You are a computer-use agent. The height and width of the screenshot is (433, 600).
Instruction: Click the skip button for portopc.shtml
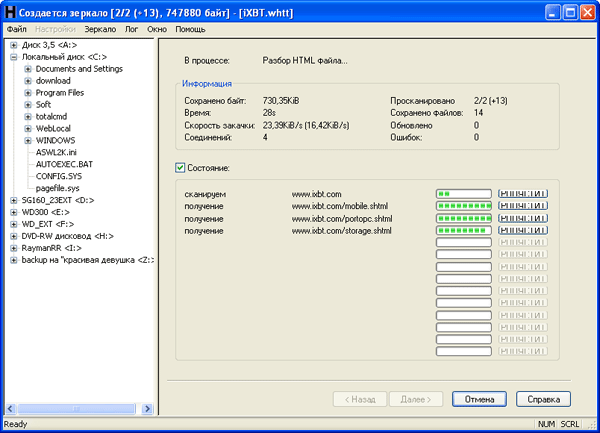point(523,218)
